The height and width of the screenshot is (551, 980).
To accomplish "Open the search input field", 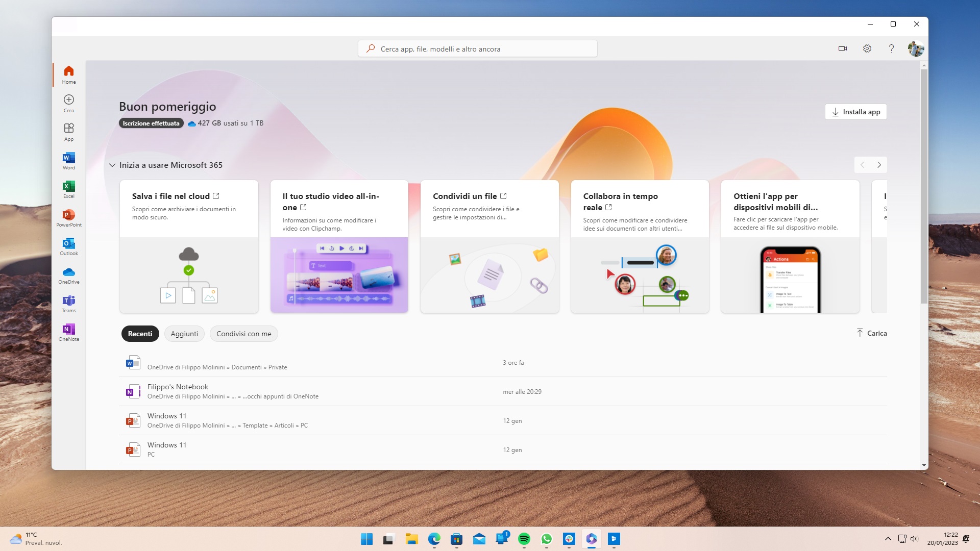I will [478, 48].
